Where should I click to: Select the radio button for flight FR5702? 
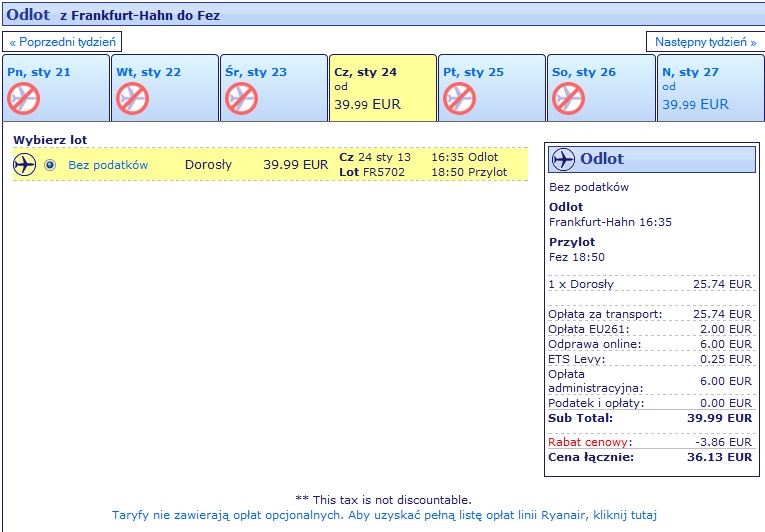coord(50,165)
